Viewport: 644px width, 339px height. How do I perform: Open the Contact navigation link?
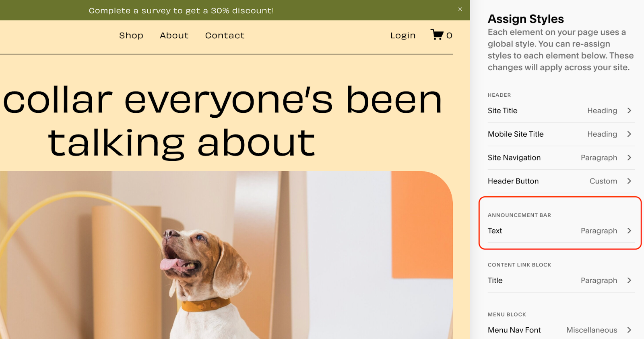click(225, 35)
